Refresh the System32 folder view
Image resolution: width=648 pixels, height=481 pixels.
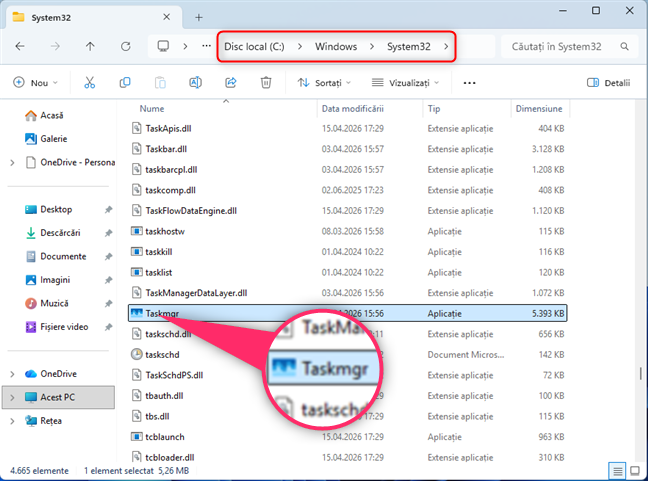[126, 46]
